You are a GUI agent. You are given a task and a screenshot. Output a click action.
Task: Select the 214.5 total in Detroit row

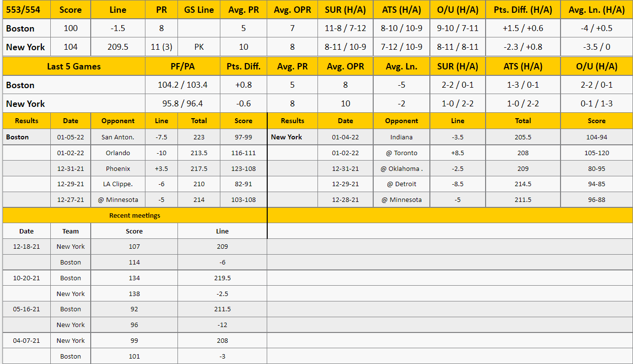pyautogui.click(x=523, y=184)
